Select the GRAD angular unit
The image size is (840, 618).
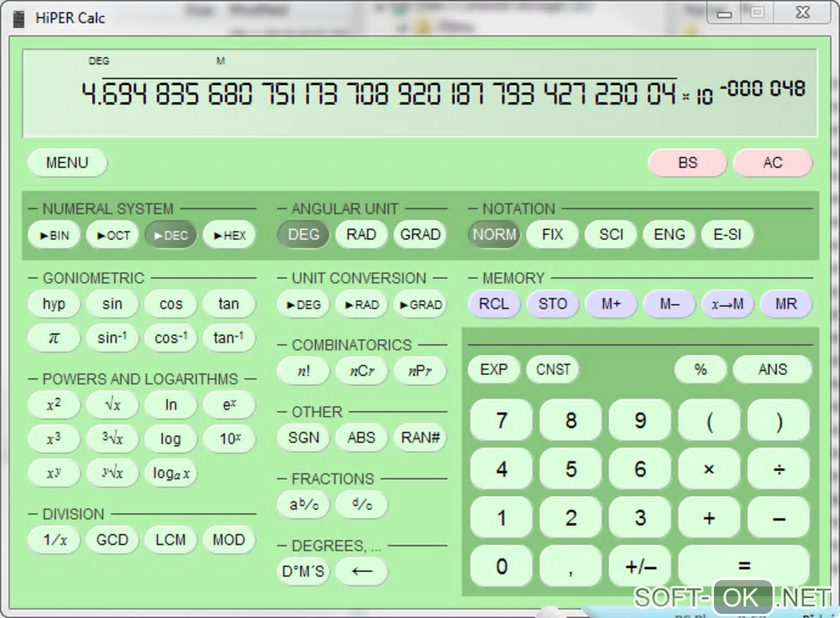pyautogui.click(x=420, y=234)
